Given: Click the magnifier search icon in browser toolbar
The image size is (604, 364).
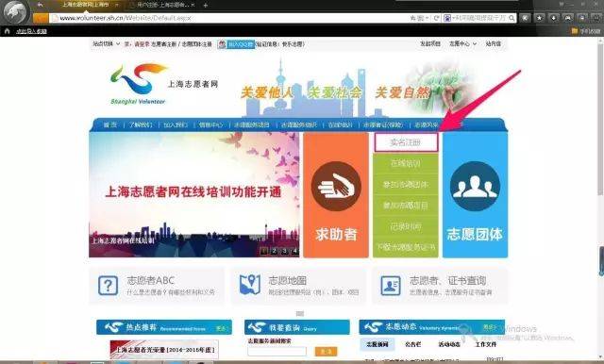Looking at the screenshot, I should (512, 18).
